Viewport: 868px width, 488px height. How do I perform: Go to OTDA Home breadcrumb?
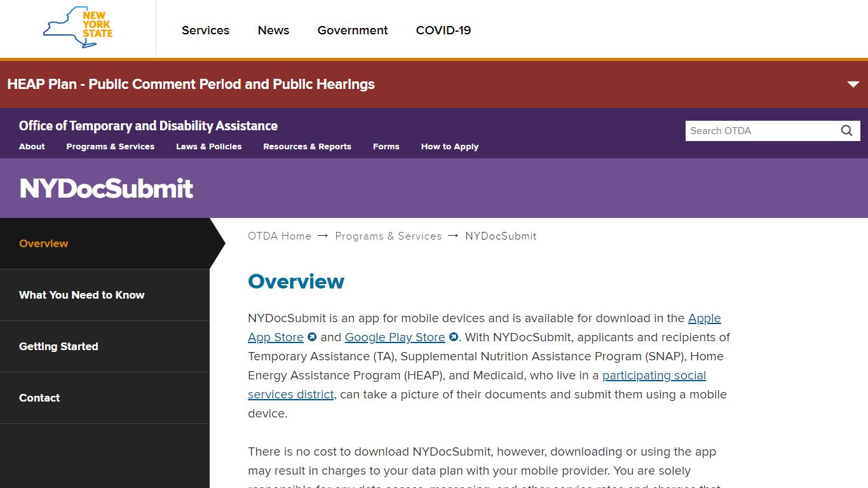pyautogui.click(x=280, y=236)
